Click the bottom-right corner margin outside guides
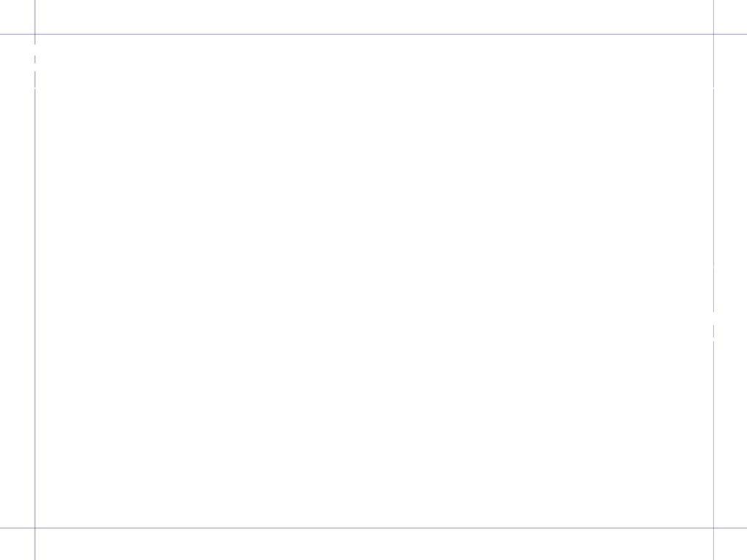This screenshot has width=747, height=560. (731, 544)
